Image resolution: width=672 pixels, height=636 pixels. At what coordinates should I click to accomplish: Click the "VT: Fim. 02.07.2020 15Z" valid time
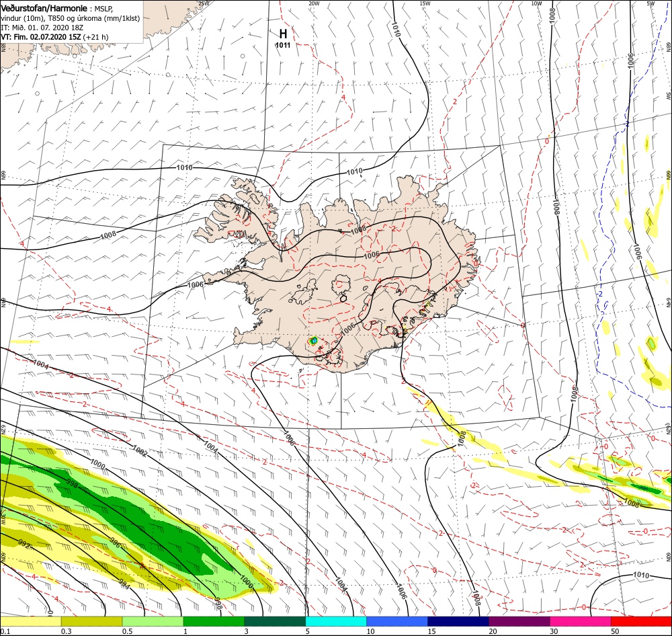[x=41, y=37]
